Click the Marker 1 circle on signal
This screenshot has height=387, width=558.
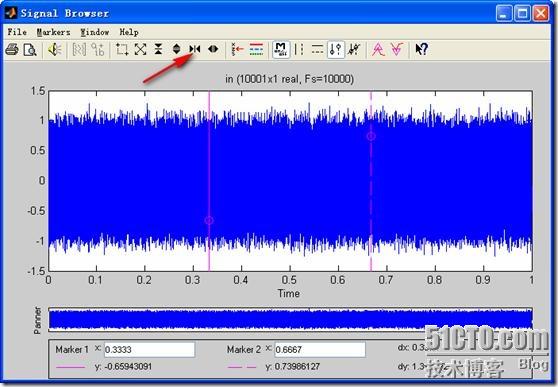pyautogui.click(x=209, y=220)
